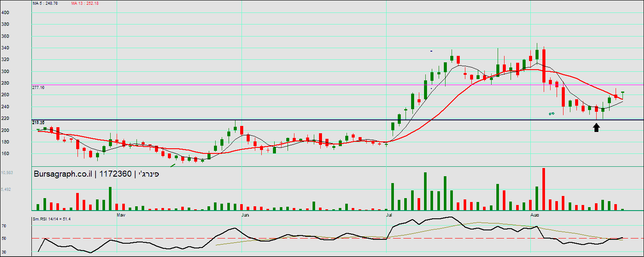
Task: Select the RSI 30 scale label
Action: (x=4, y=253)
